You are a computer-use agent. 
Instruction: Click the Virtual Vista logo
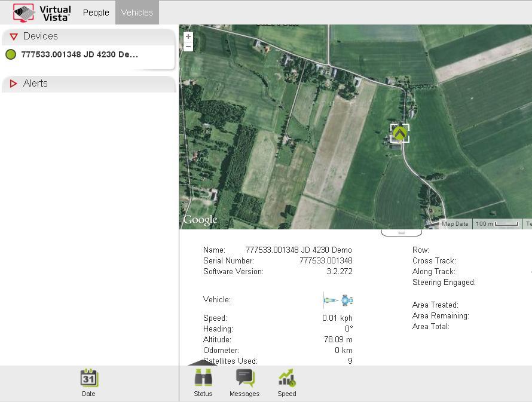pos(42,13)
